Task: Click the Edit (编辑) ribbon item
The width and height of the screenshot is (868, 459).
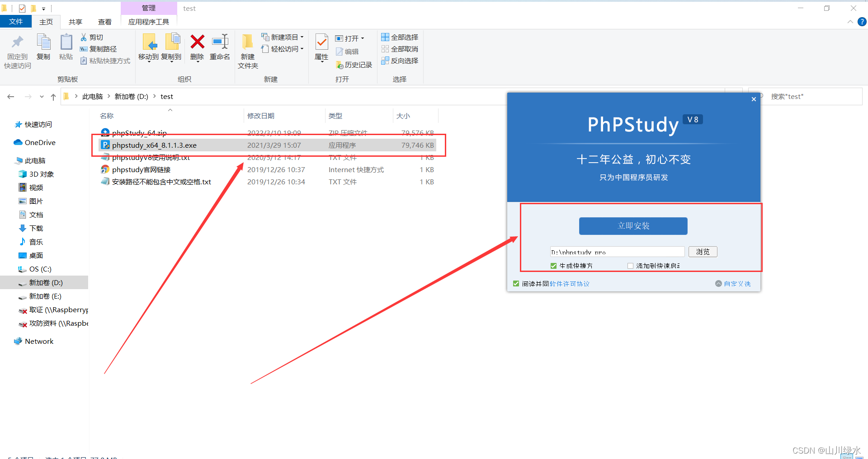Action: tap(347, 52)
